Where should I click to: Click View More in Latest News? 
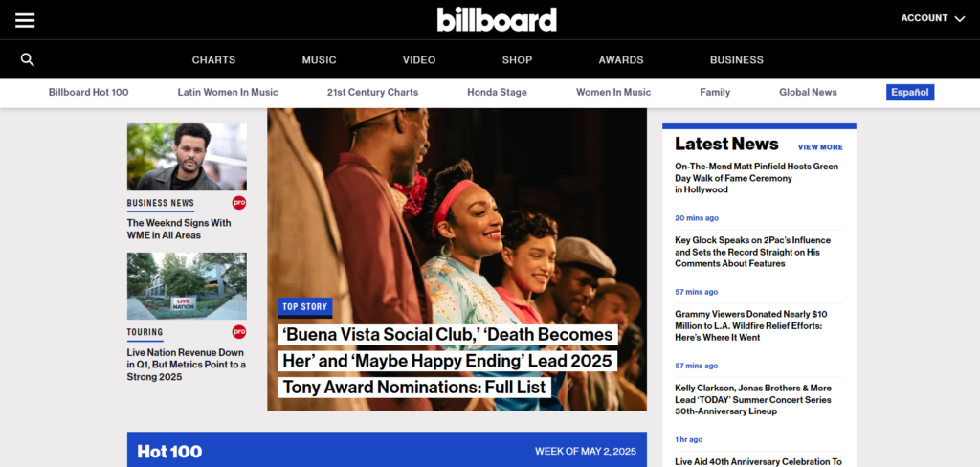tap(820, 147)
